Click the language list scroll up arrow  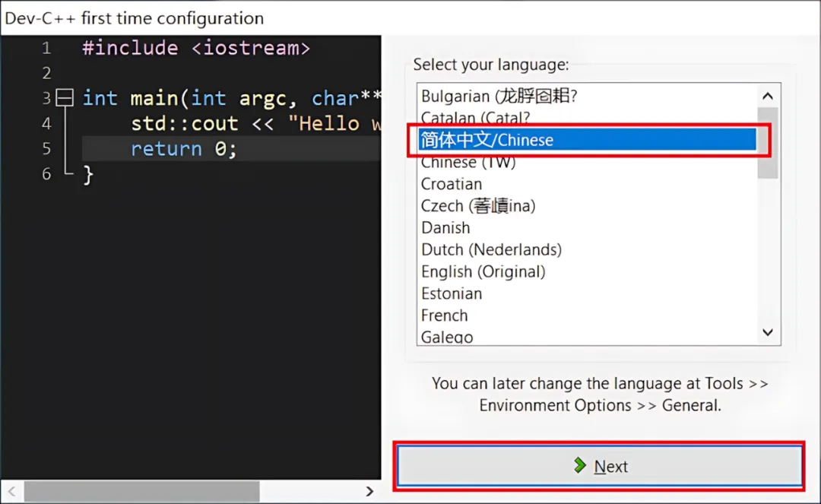[x=768, y=97]
